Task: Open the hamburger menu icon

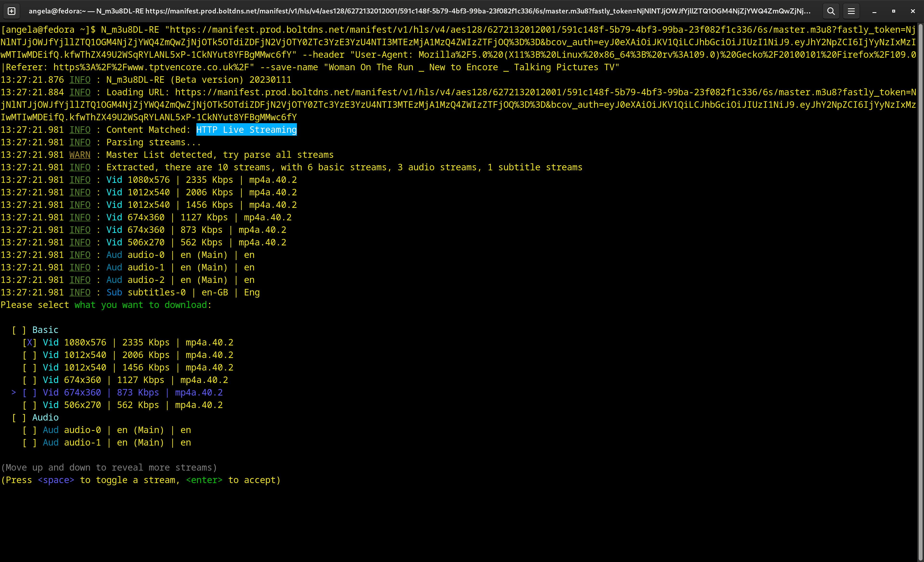Action: (x=851, y=11)
